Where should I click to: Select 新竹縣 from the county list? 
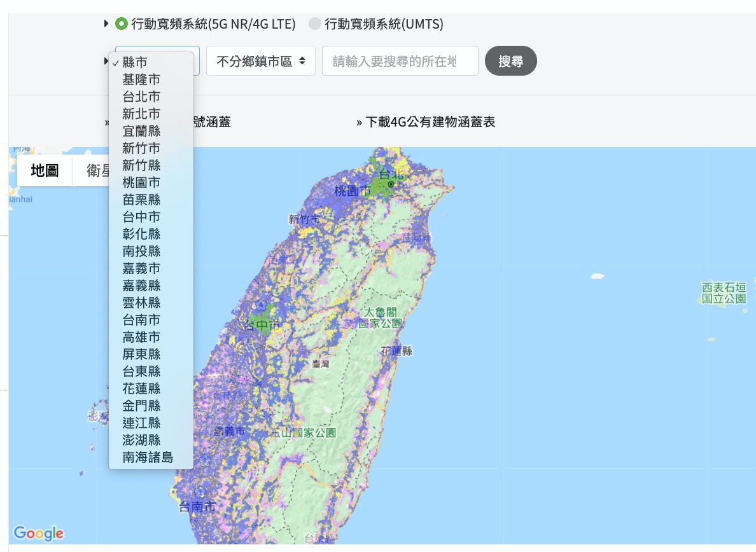click(x=151, y=166)
